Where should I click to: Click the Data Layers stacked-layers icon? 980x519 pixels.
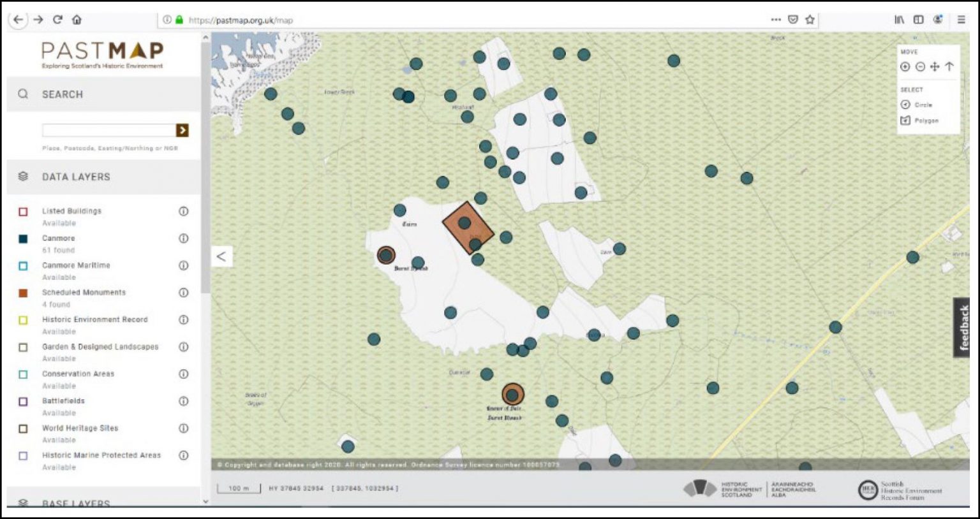(x=24, y=177)
